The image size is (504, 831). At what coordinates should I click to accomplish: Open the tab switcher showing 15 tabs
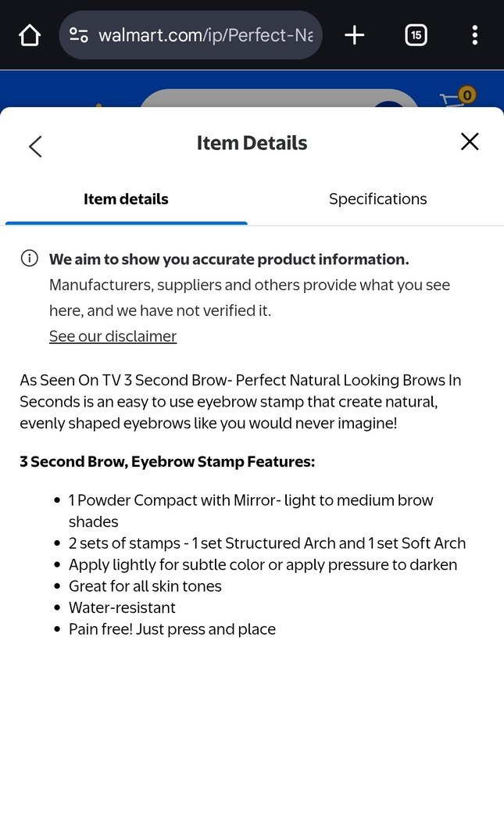[x=416, y=35]
